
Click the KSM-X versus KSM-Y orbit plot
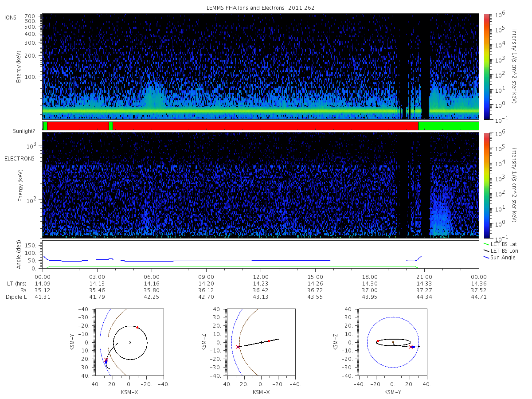tap(129, 342)
